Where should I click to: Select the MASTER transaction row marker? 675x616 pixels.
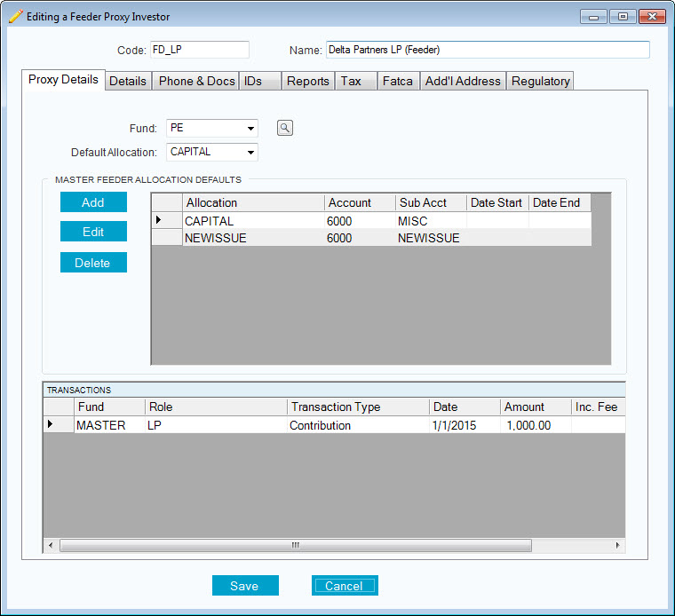tap(50, 425)
